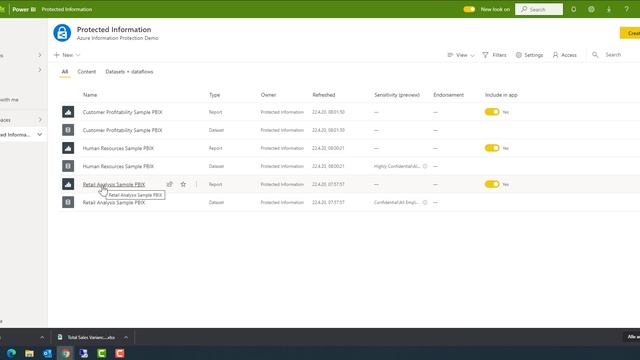Click the dataset icon for Human Resources Sample

tap(68, 166)
